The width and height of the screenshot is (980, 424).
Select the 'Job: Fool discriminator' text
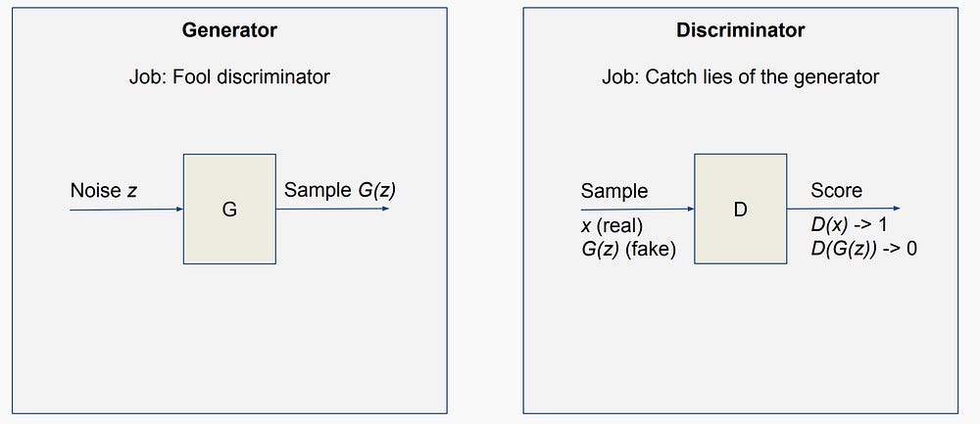click(229, 76)
